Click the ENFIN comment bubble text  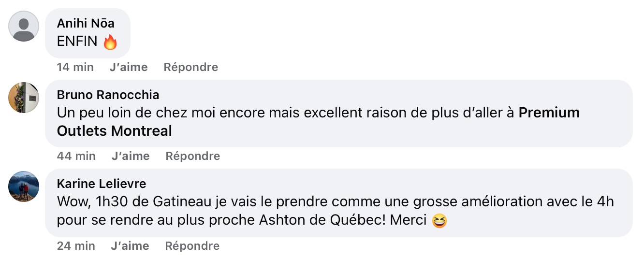[x=77, y=42]
